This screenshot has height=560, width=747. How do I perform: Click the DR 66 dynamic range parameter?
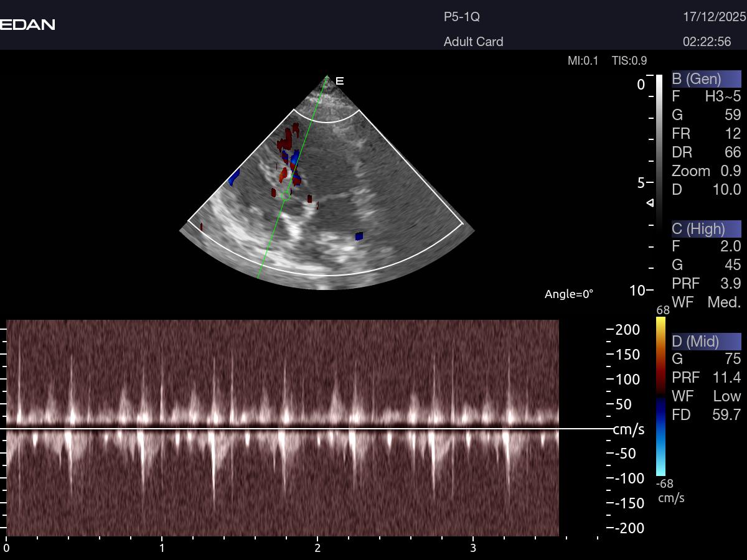(x=706, y=152)
